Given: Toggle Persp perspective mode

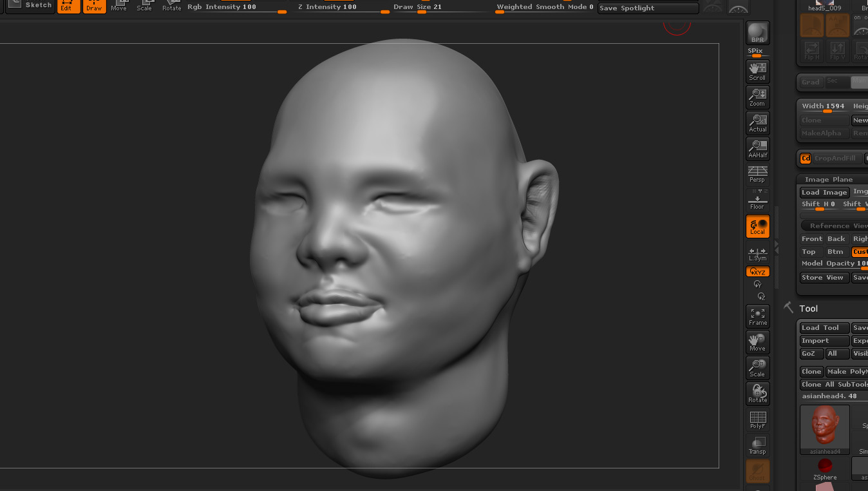Looking at the screenshot, I should pos(757,174).
